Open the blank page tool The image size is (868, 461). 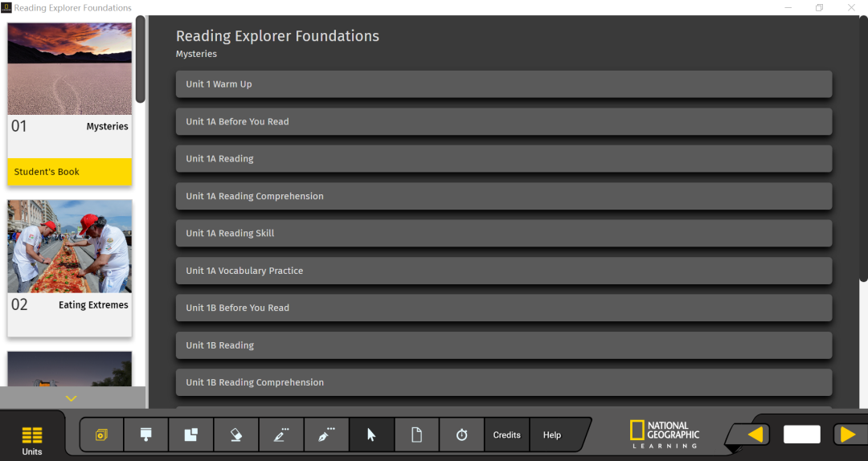coord(416,434)
